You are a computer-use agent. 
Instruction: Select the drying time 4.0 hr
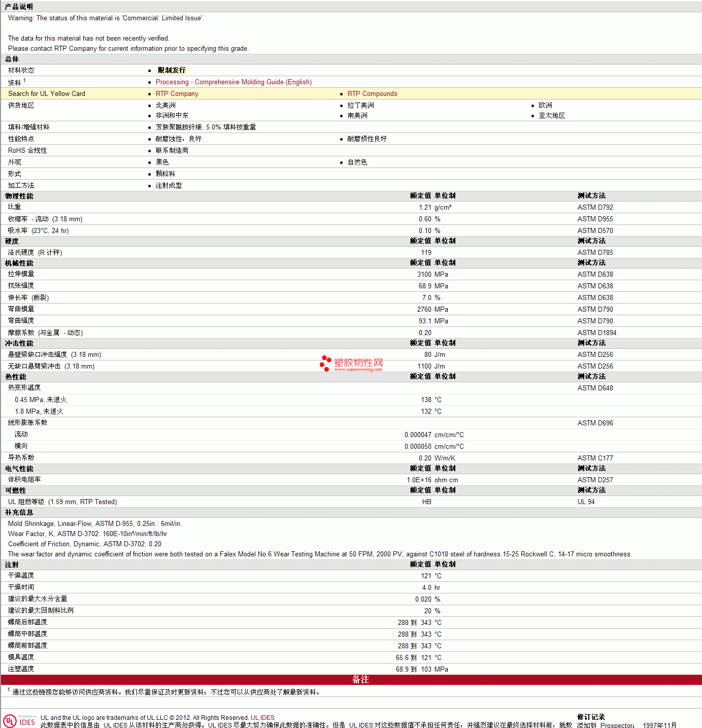click(431, 588)
